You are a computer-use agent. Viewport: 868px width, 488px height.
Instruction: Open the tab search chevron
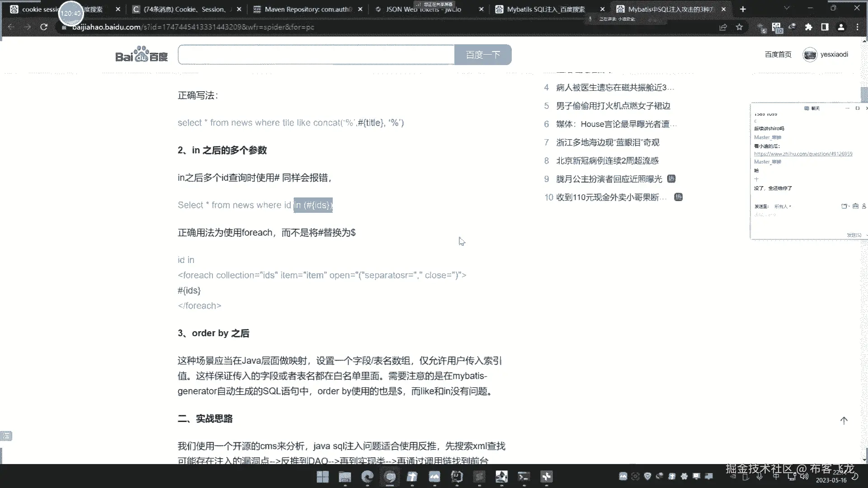click(x=787, y=8)
